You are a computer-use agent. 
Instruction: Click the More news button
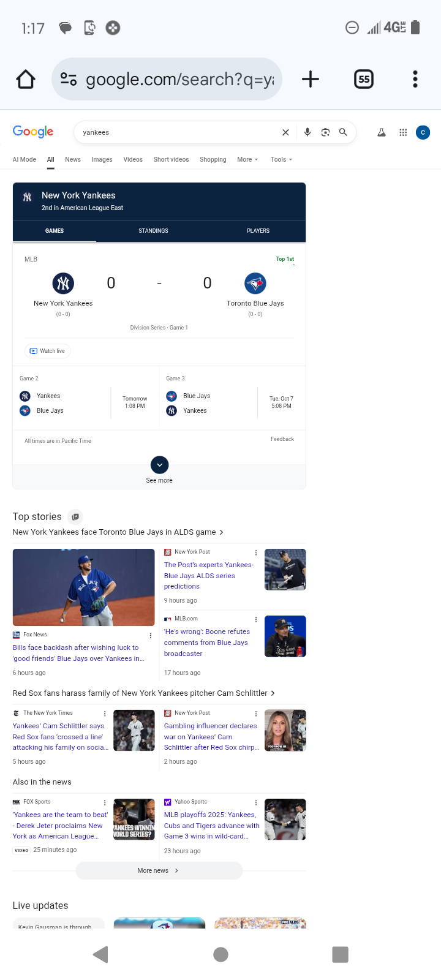(159, 870)
